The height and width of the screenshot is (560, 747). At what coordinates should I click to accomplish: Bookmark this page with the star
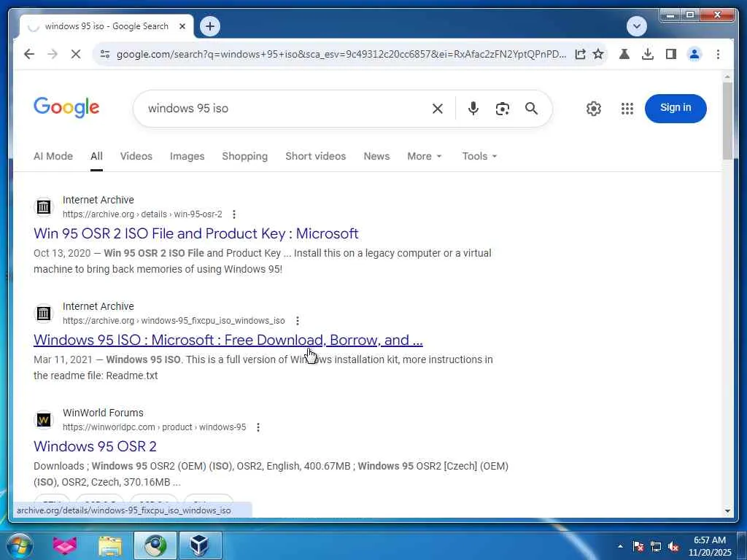(598, 54)
